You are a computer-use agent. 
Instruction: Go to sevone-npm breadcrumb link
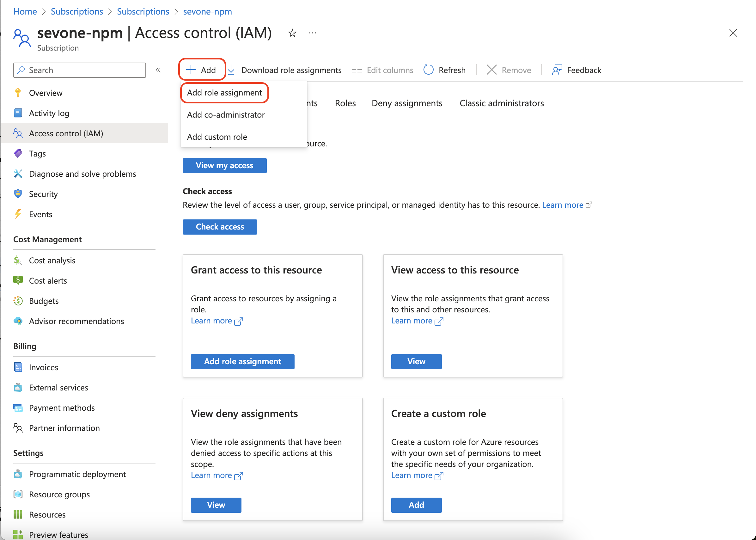[207, 11]
